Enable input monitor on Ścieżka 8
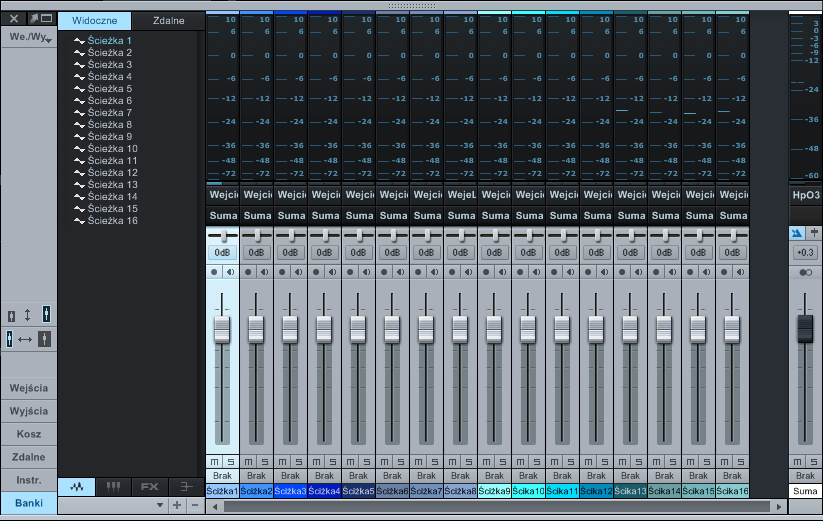 pyautogui.click(x=468, y=272)
